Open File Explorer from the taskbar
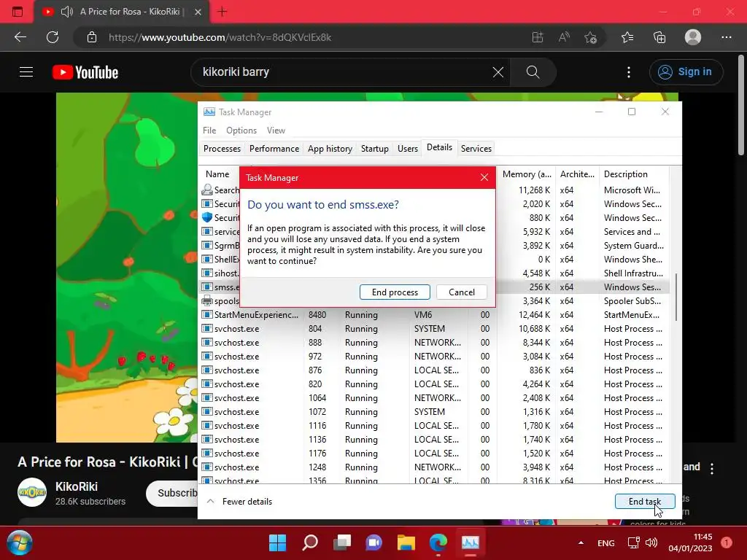Image resolution: width=747 pixels, height=560 pixels. [406, 542]
